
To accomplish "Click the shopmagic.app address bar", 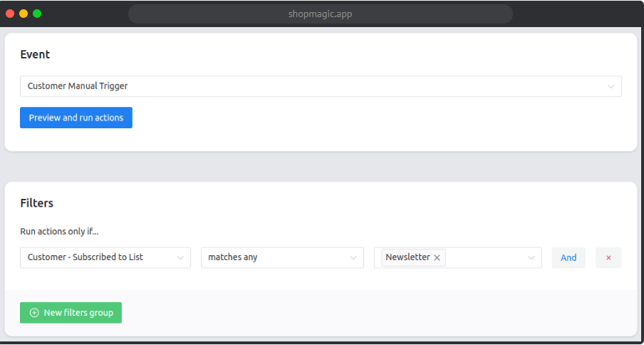I will [x=321, y=14].
